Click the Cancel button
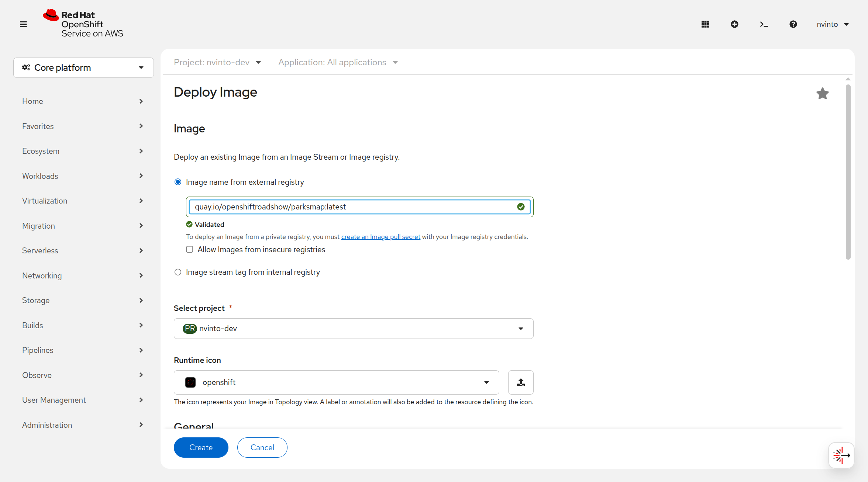This screenshot has height=482, width=868. pos(262,447)
